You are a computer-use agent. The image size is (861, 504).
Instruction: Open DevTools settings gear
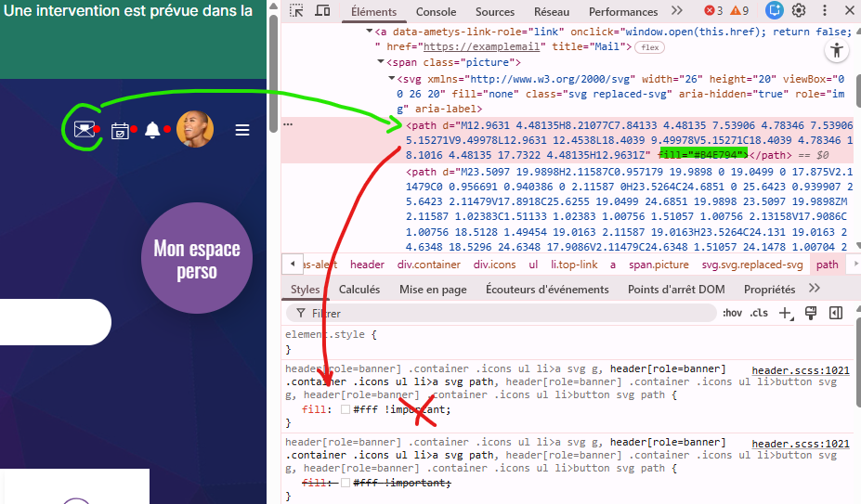pos(799,11)
